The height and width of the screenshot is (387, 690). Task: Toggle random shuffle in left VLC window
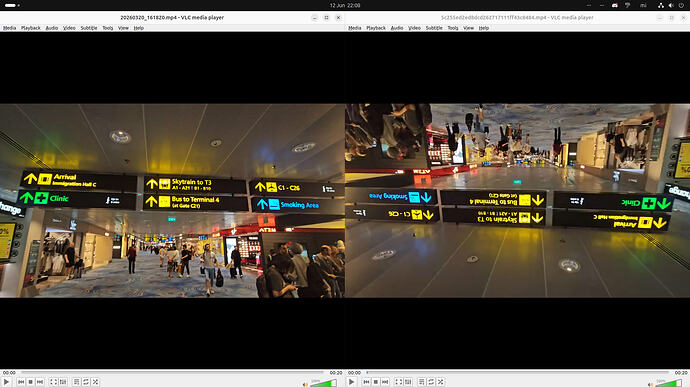click(x=95, y=382)
